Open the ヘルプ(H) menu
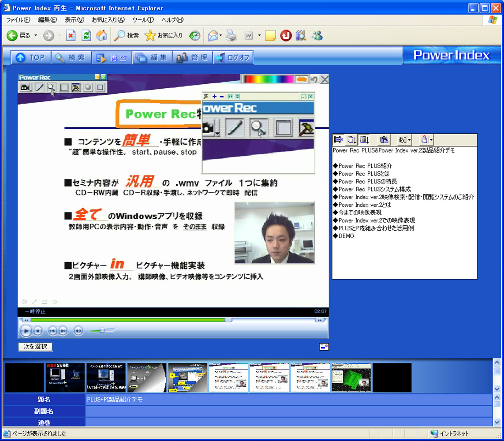The width and height of the screenshot is (504, 441). tap(172, 20)
